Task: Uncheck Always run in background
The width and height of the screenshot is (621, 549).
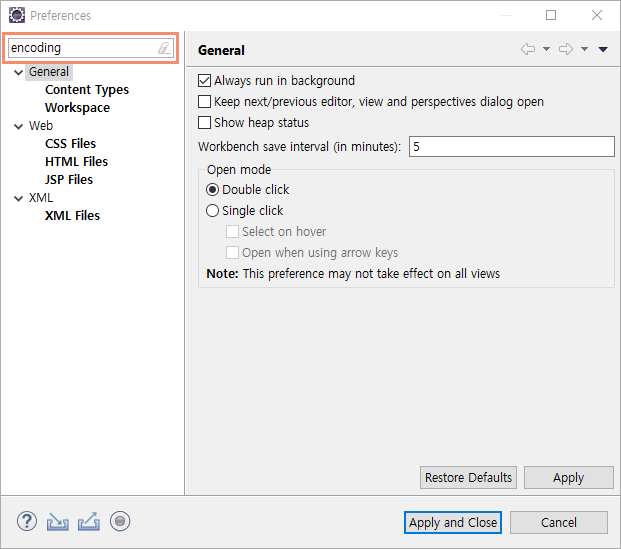Action: tap(204, 80)
